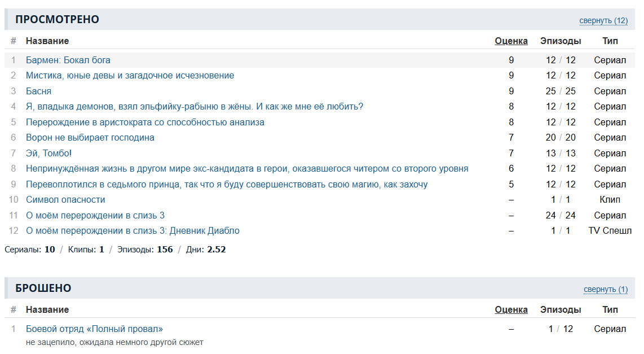Viewport: 644px width, 354px height.
Task: Sort watched list by Оценка column
Action: point(511,41)
